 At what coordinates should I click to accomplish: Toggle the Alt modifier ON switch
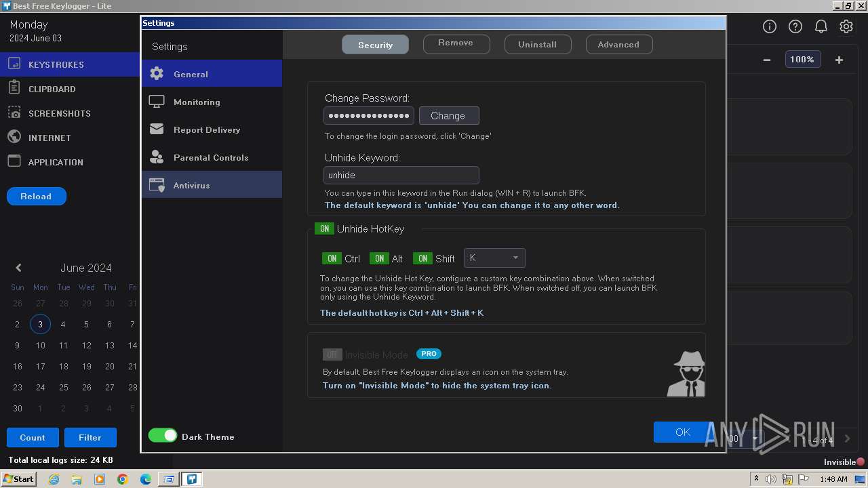379,258
